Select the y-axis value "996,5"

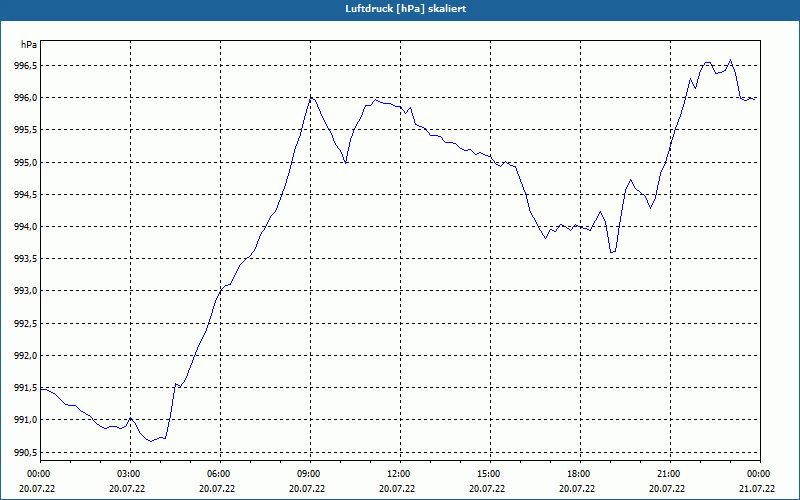tap(26, 65)
